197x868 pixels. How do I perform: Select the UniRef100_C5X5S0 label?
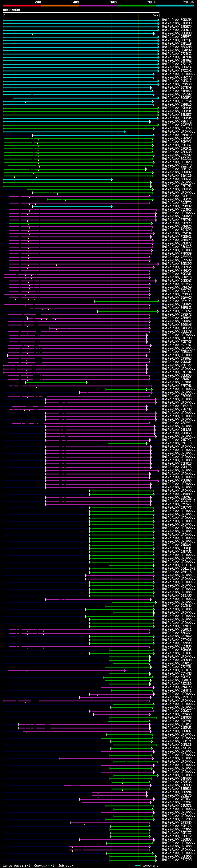click(177, 84)
